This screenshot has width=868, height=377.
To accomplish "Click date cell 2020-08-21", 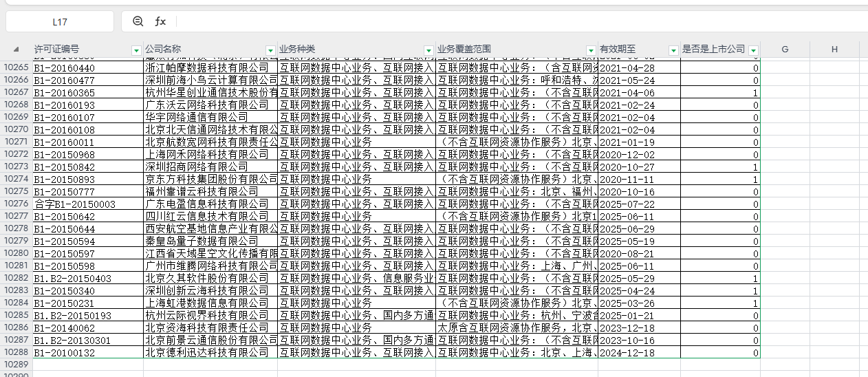I will point(639,254).
